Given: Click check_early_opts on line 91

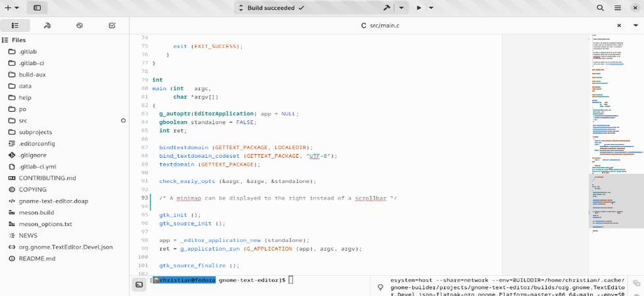Looking at the screenshot, I should click(187, 182).
